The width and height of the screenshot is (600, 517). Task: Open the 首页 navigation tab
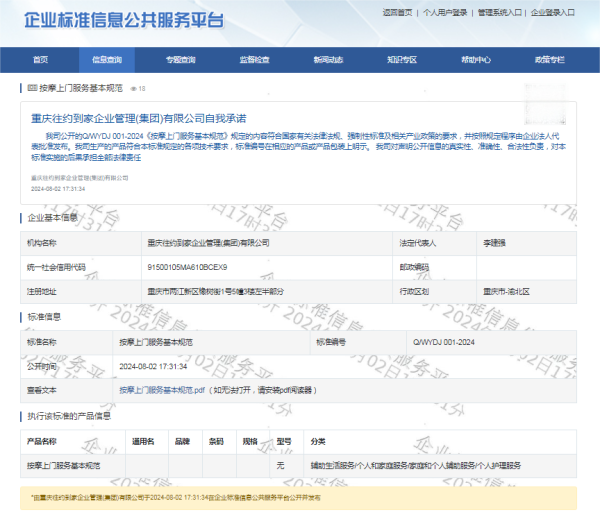(x=40, y=60)
